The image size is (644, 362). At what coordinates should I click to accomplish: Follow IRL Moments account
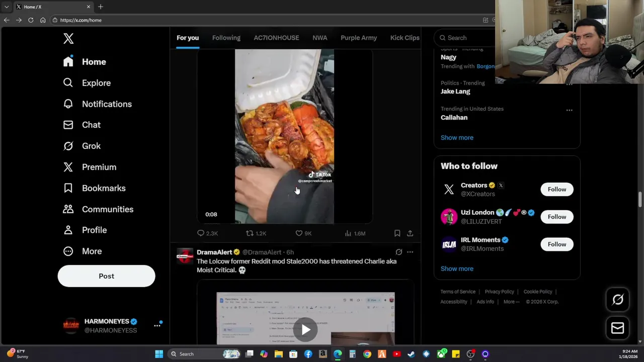(557, 244)
